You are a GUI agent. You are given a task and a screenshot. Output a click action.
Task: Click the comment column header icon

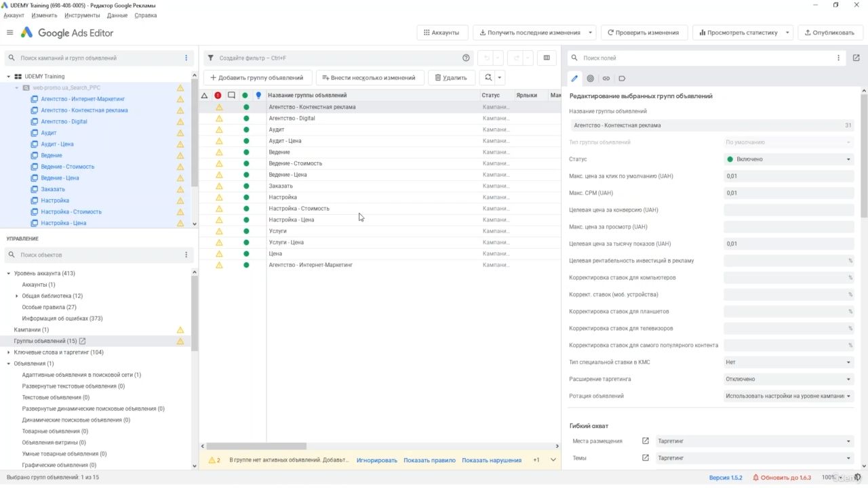pos(231,96)
